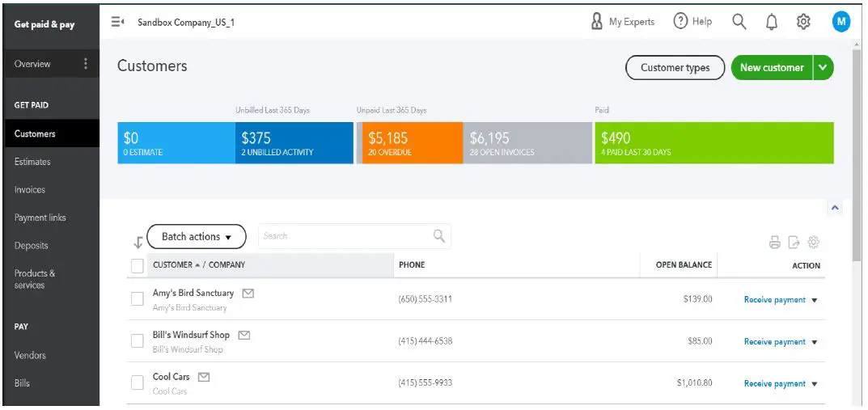Open Cool Cars customer name
Image resolution: width=868 pixels, height=410 pixels.
click(171, 376)
